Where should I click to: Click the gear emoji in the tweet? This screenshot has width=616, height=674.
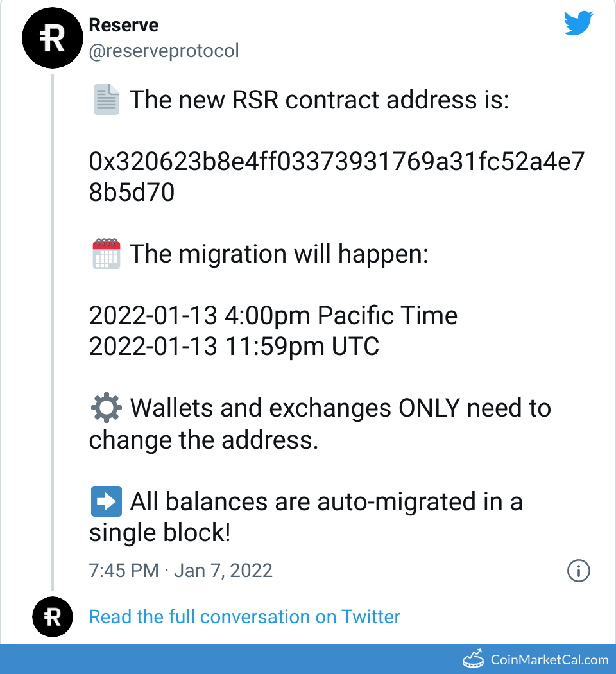pos(106,408)
